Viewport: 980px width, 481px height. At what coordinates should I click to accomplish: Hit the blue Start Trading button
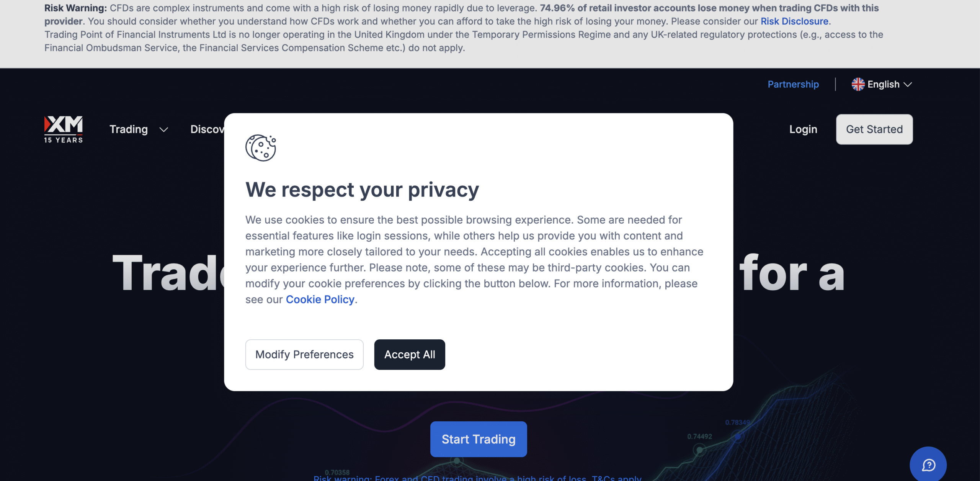(x=479, y=439)
